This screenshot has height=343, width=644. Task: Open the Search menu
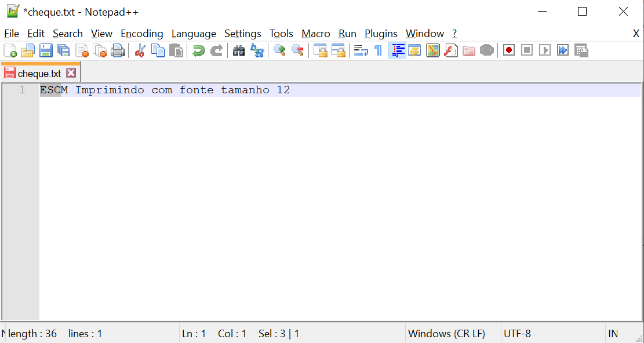[68, 34]
